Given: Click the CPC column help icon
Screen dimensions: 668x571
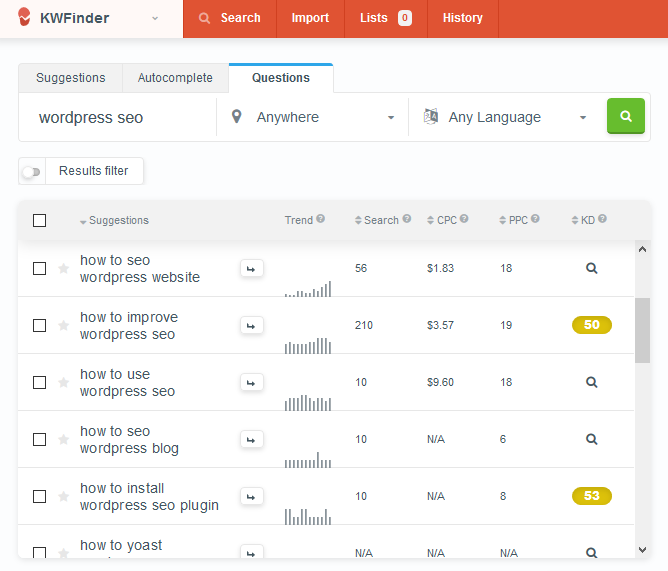Looking at the screenshot, I should coord(464,219).
